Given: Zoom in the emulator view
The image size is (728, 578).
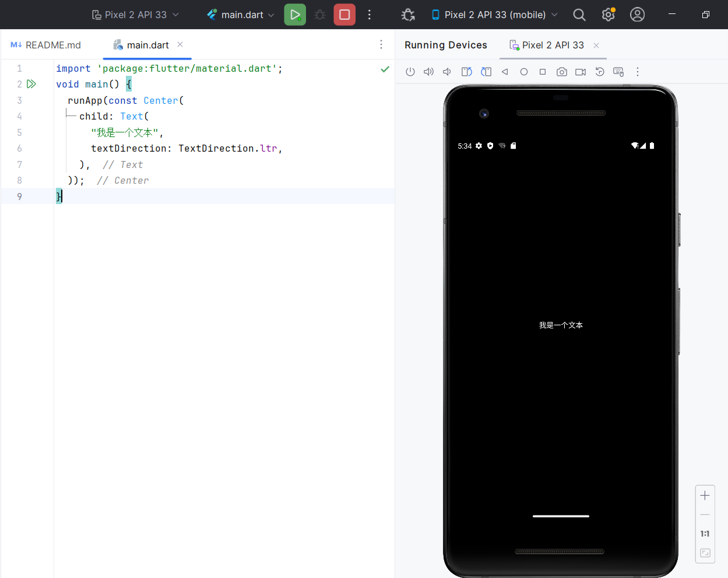Looking at the screenshot, I should pos(705,495).
